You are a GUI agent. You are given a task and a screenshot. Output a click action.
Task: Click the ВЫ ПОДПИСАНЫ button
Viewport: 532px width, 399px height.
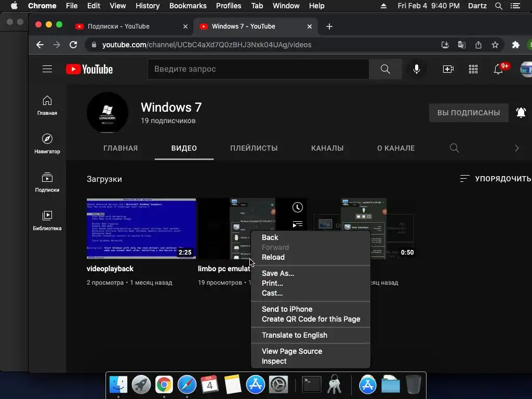point(469,113)
